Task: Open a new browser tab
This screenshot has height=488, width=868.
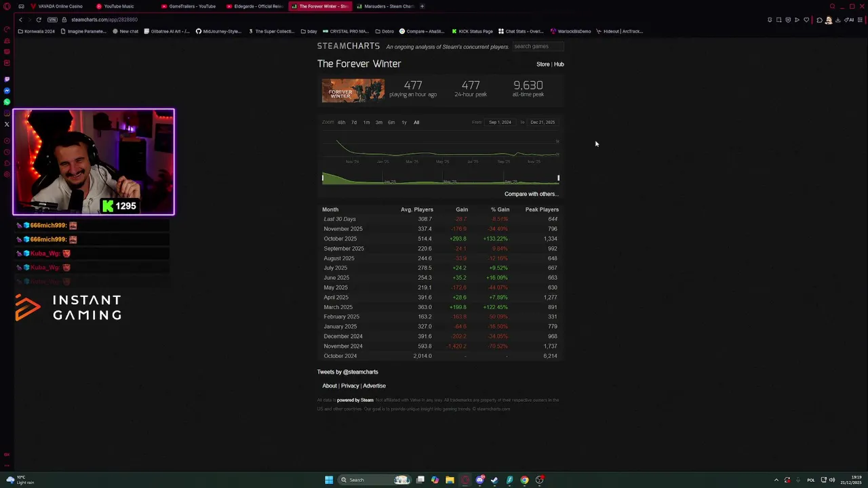Action: click(x=422, y=6)
